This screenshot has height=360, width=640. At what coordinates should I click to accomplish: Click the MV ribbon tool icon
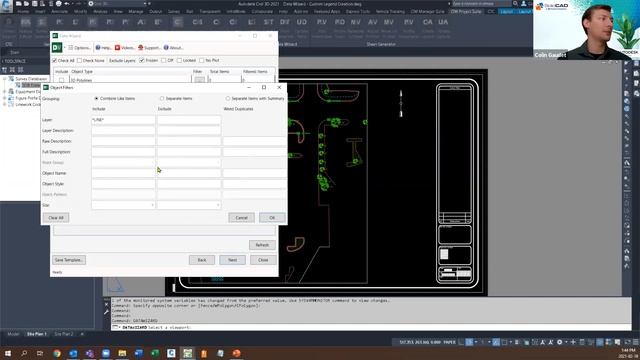click(389, 22)
